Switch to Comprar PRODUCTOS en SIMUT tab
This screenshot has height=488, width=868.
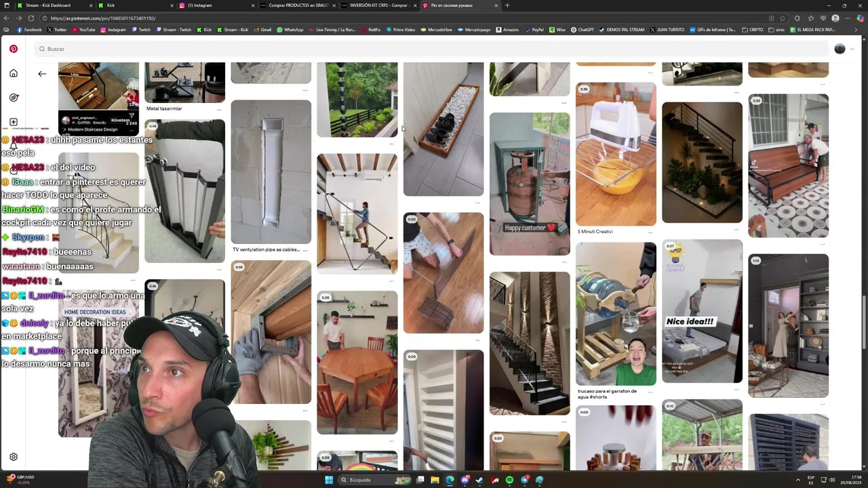[x=298, y=5]
